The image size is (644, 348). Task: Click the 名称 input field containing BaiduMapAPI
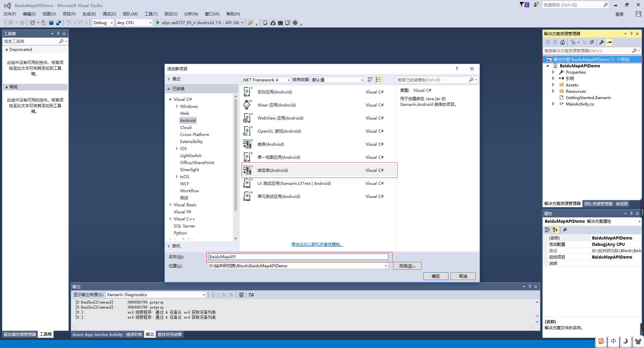click(298, 257)
